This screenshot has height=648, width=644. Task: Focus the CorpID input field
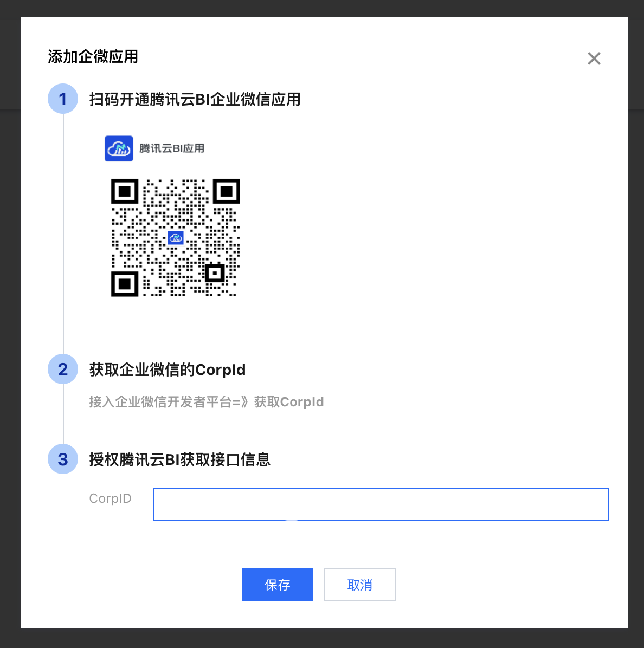pos(381,504)
